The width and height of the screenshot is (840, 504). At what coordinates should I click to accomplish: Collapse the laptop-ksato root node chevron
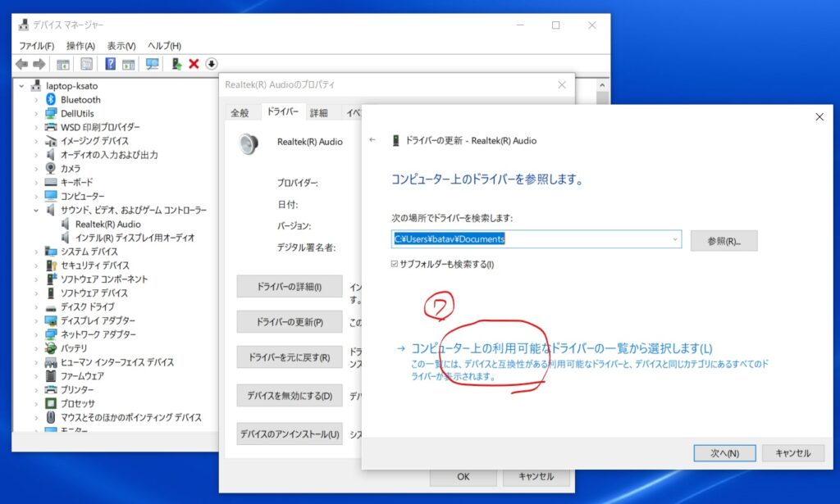coord(21,85)
